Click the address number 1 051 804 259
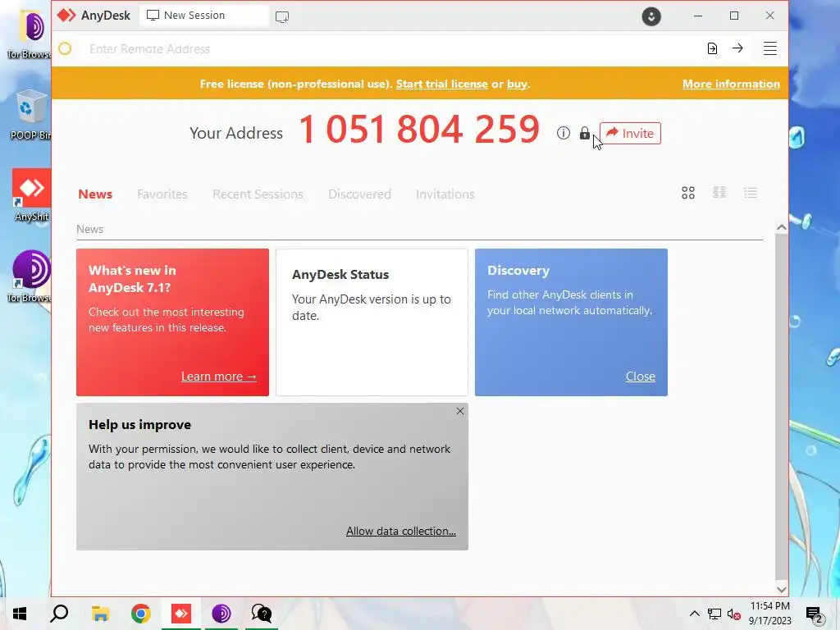 tap(419, 130)
